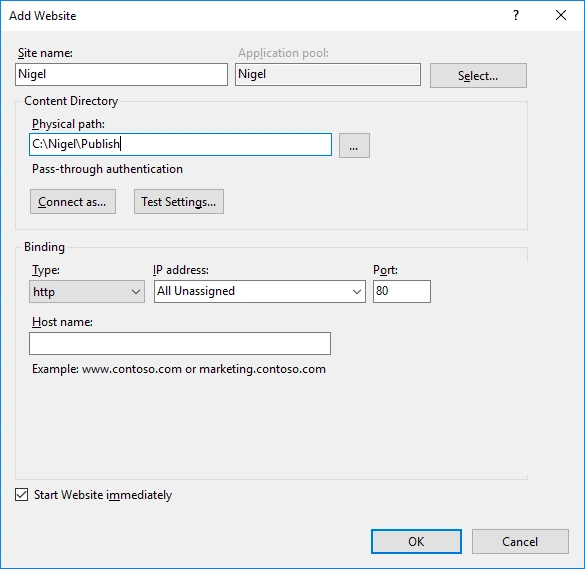585x569 pixels.
Task: Click the Port field containing 80
Action: point(401,291)
